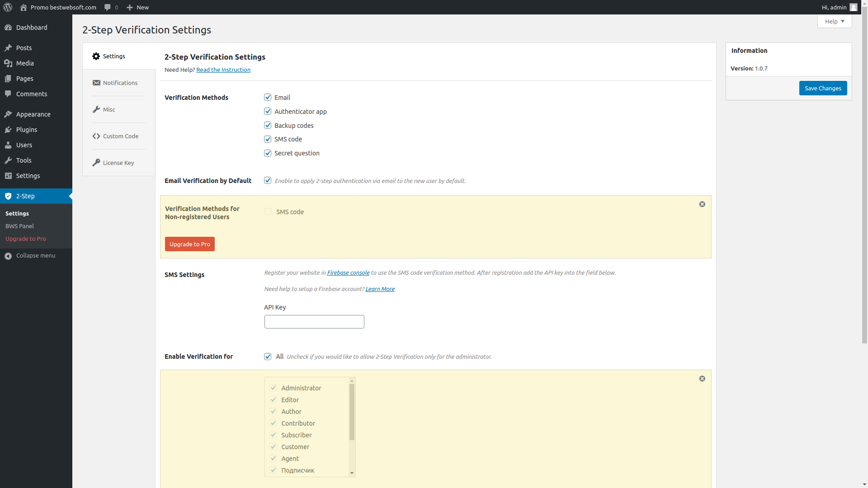Click the Save Changes button

(823, 88)
